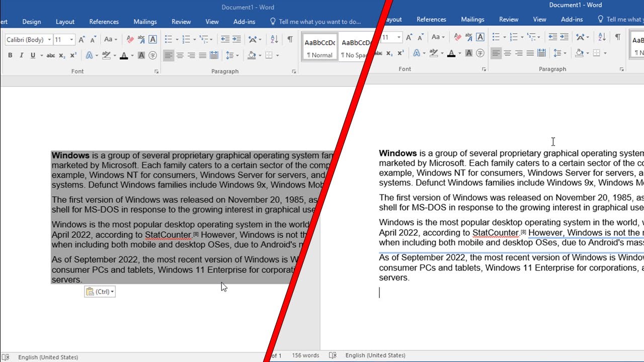
Task: Open phonetic guide in left Word window
Action: [x=141, y=39]
